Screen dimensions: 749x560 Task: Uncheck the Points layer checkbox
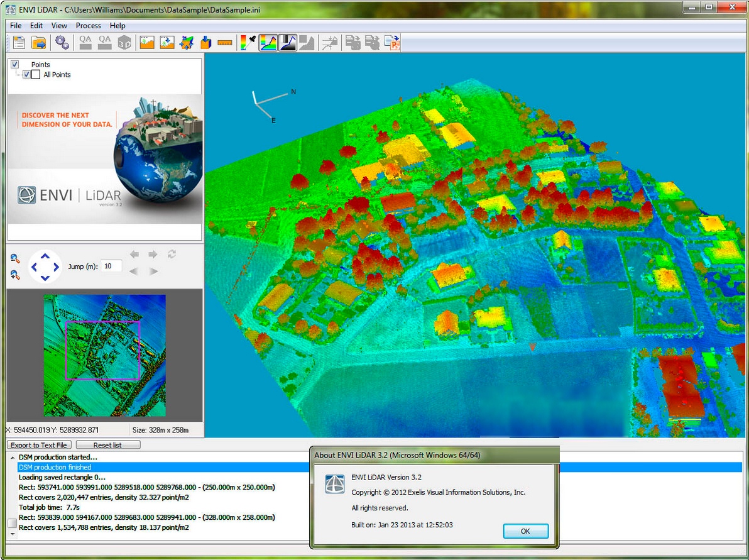pyautogui.click(x=15, y=65)
